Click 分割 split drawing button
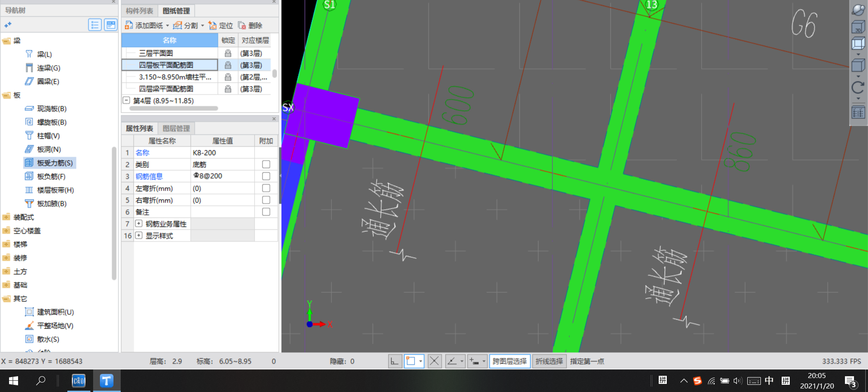 pos(186,25)
